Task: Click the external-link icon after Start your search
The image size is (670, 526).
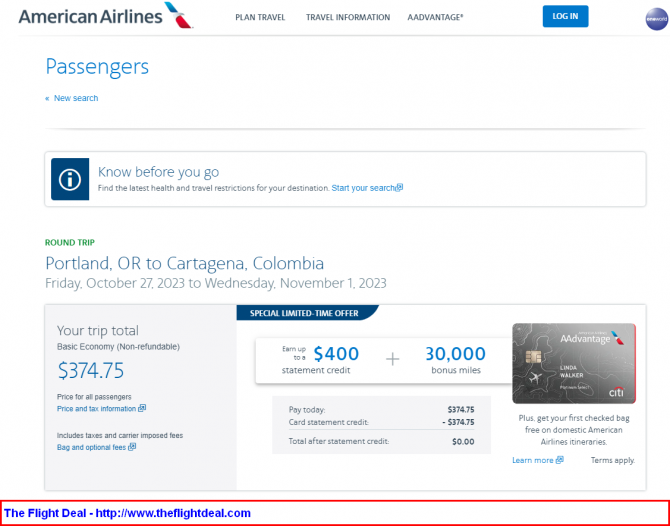Action: click(399, 188)
